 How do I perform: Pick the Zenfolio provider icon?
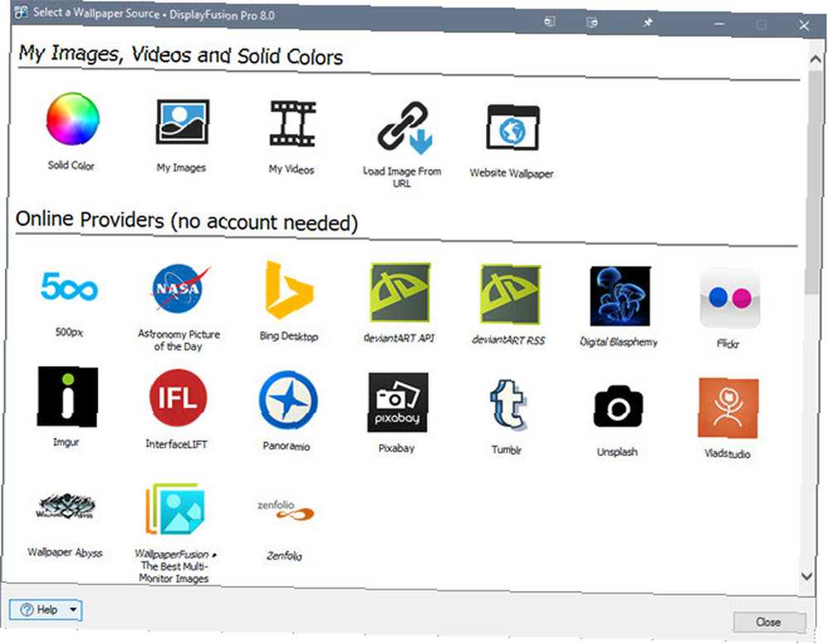tap(286, 511)
